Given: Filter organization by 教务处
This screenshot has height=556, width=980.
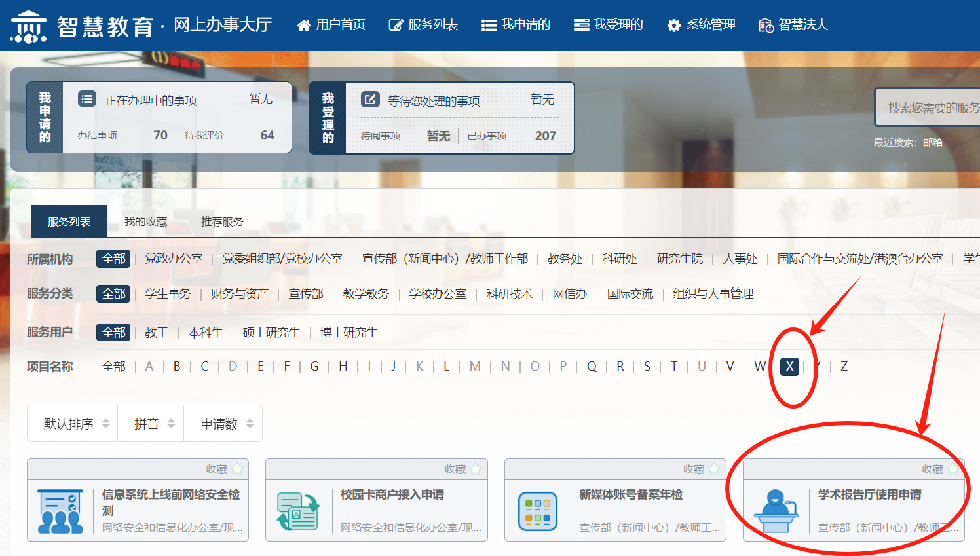Looking at the screenshot, I should (x=565, y=259).
